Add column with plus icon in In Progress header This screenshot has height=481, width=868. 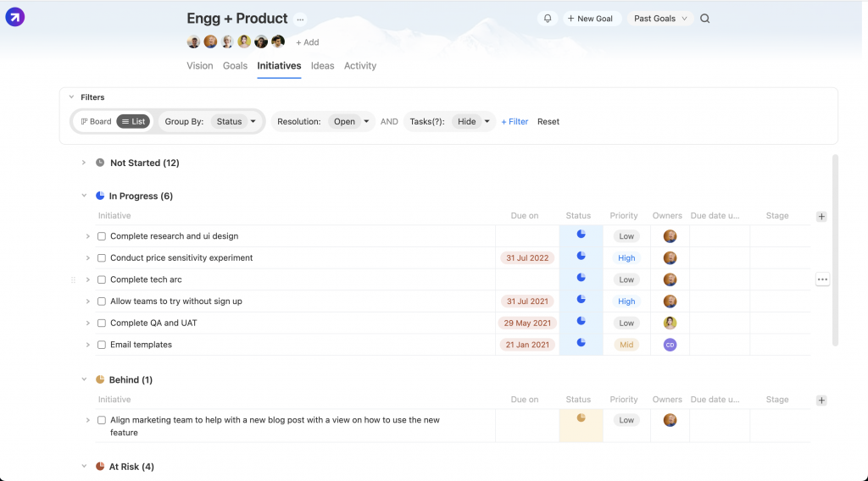point(821,216)
